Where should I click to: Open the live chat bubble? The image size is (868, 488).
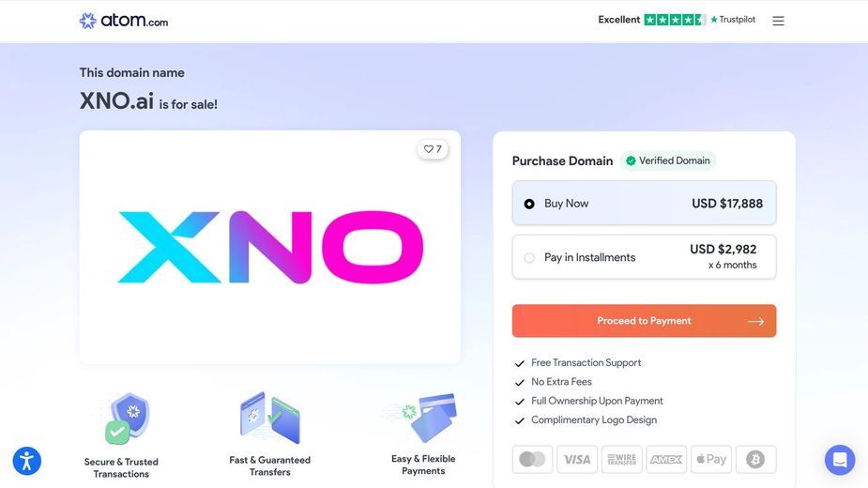coord(840,460)
